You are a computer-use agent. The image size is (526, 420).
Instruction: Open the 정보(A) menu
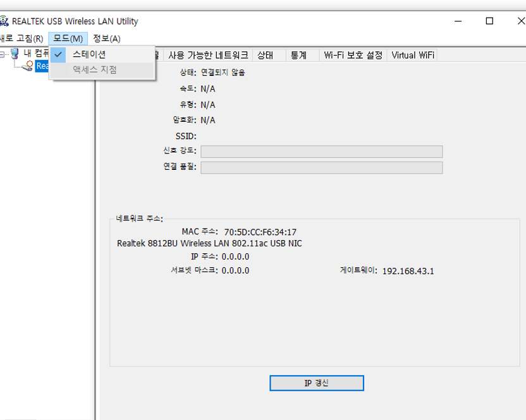107,39
